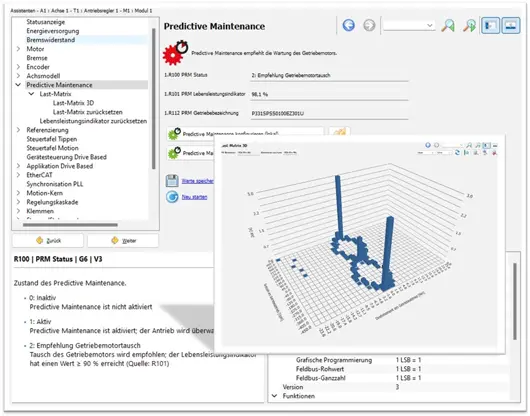Click the floppy disk save icon
The image size is (530, 416).
pos(172,181)
